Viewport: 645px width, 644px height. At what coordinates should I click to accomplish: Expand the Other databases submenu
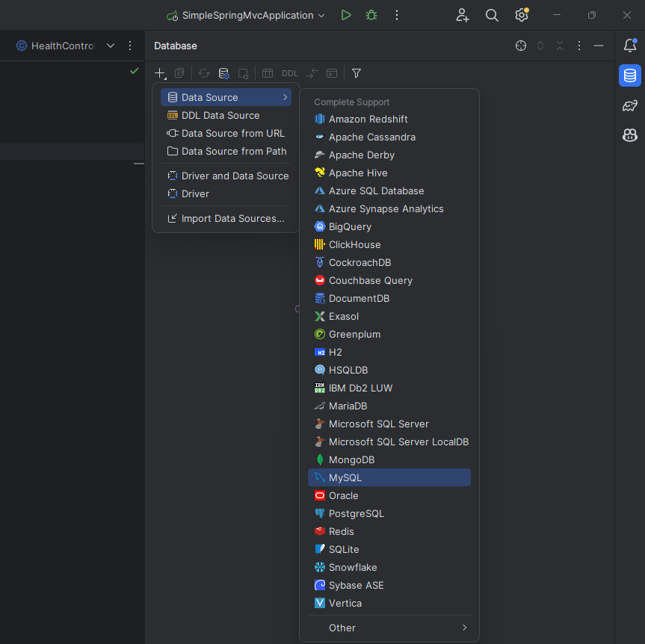(x=389, y=628)
